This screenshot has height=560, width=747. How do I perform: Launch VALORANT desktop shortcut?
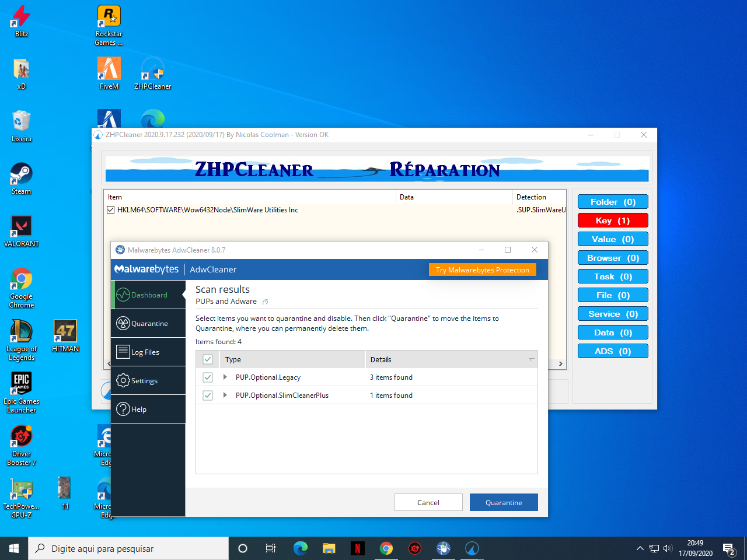21,231
